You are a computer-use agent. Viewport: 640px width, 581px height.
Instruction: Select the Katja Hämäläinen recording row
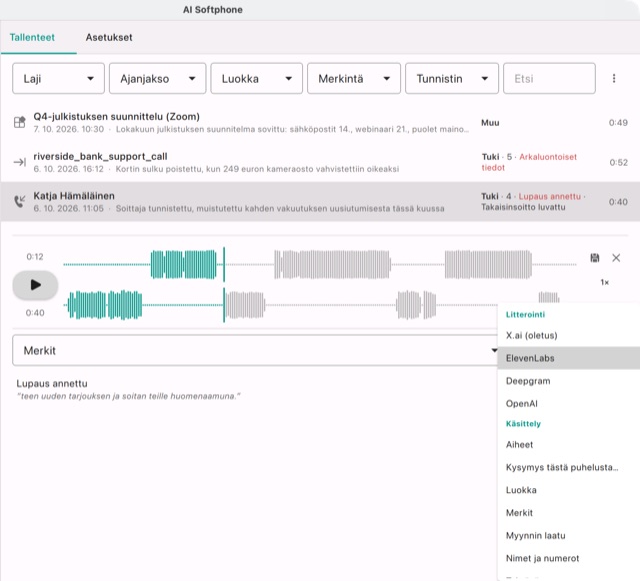(x=320, y=202)
